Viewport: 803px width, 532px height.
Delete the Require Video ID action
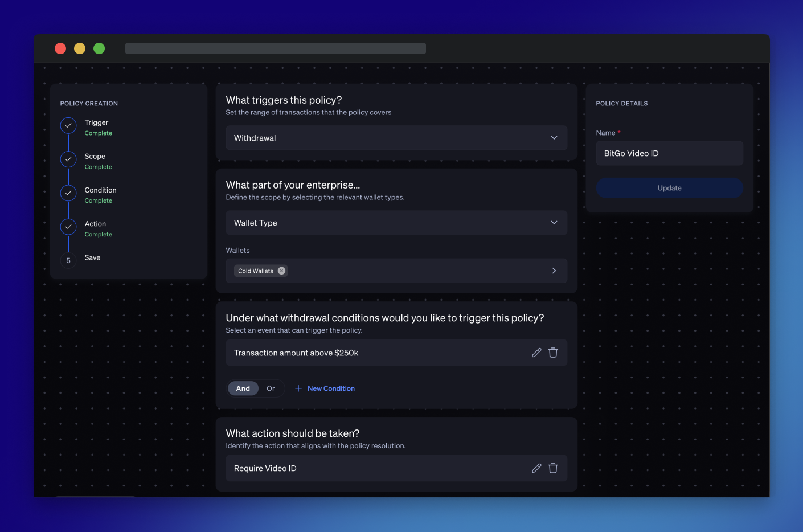pos(553,468)
